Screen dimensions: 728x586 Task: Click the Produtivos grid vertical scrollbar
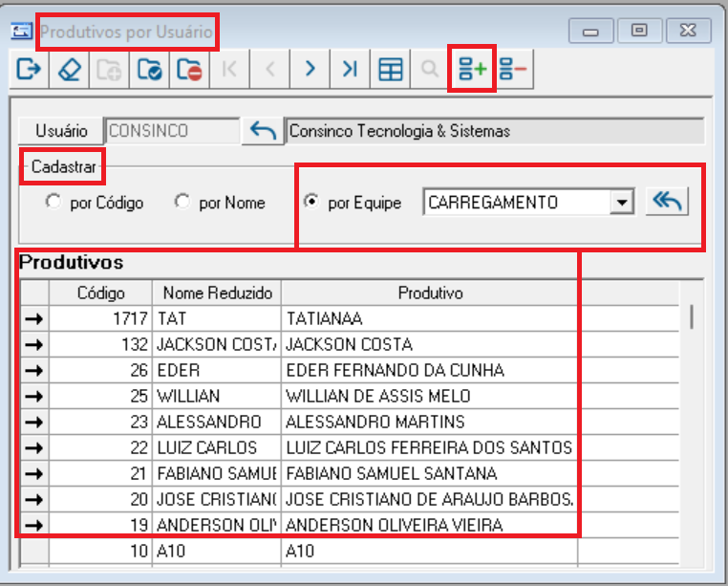click(692, 423)
